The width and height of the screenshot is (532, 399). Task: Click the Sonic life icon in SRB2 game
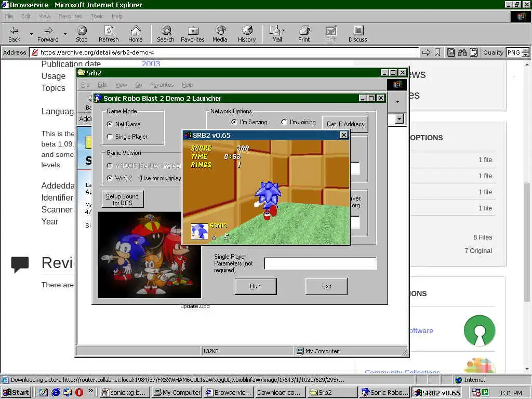coord(199,232)
